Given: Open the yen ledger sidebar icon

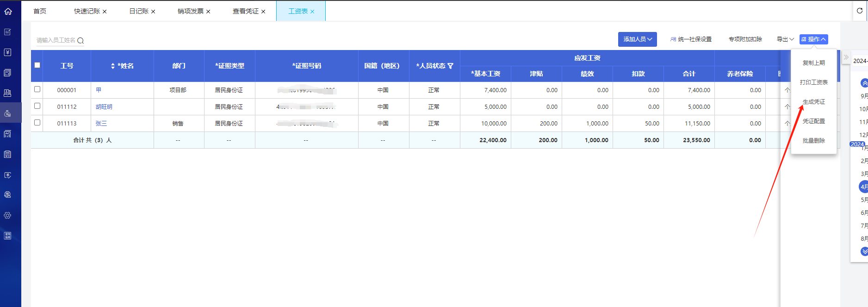Looking at the screenshot, I should click(8, 52).
